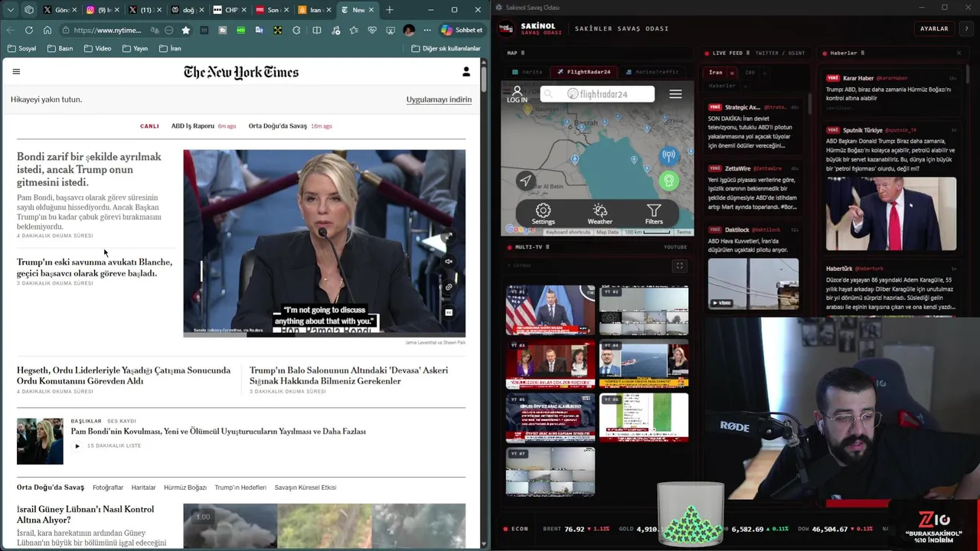This screenshot has width=980, height=551.
Task: Open flightradar24 map Settings
Action: [543, 214]
